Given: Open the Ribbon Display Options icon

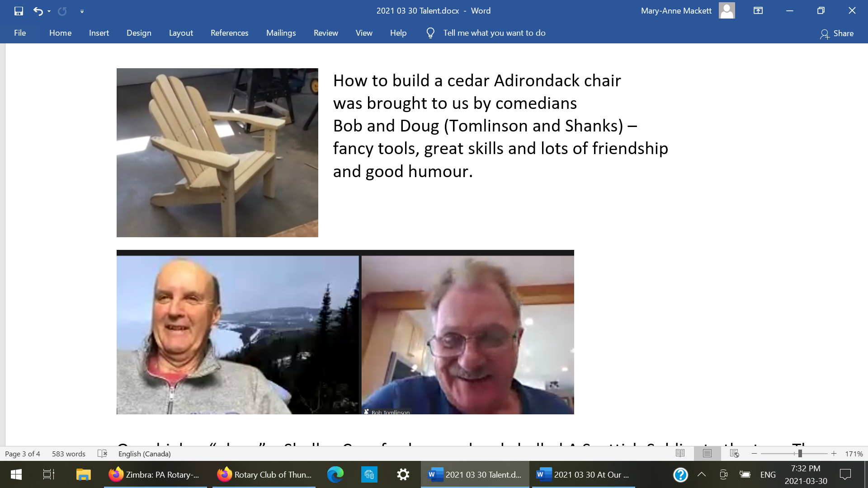Looking at the screenshot, I should (758, 10).
